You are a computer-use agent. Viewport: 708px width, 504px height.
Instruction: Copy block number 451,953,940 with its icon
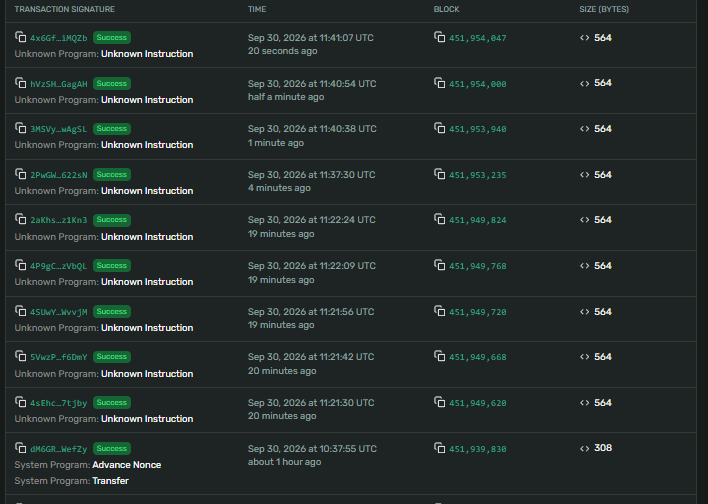click(x=439, y=128)
